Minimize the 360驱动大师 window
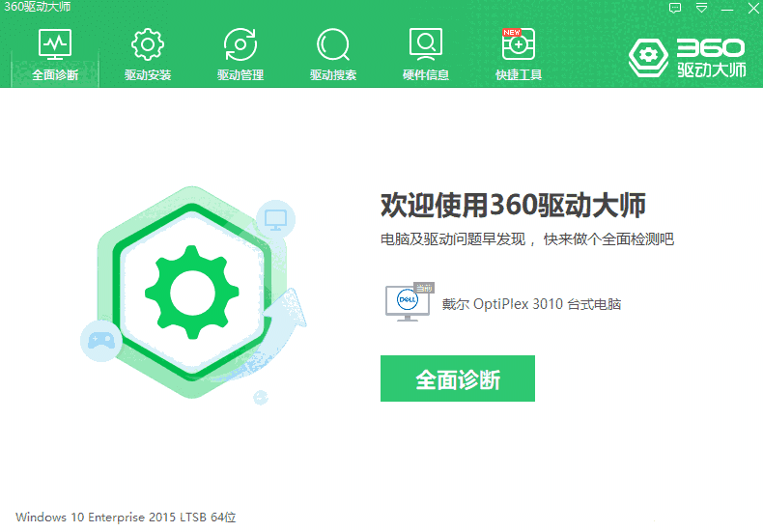 click(727, 9)
